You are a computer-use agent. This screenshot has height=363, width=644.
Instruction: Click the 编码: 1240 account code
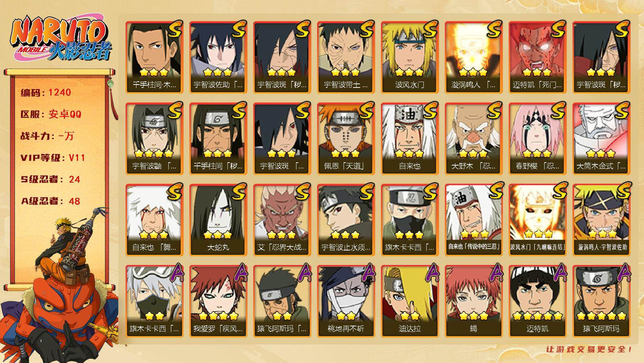(46, 93)
